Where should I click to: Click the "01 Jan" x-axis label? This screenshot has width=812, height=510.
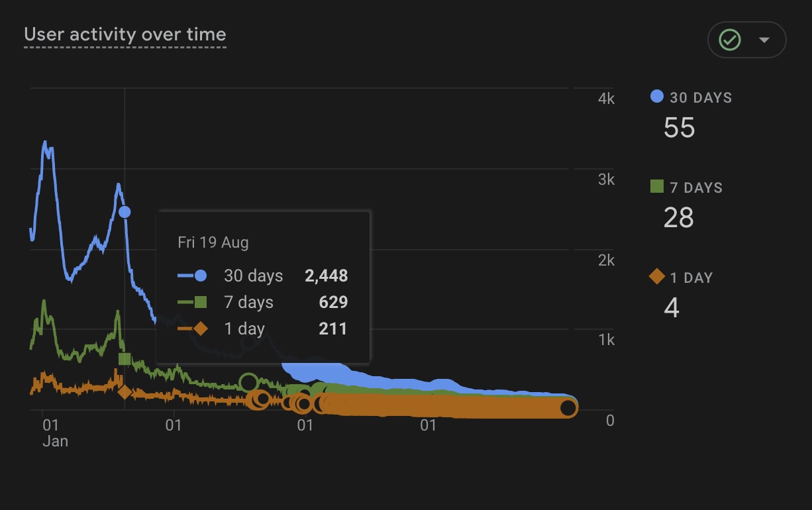[x=50, y=432]
